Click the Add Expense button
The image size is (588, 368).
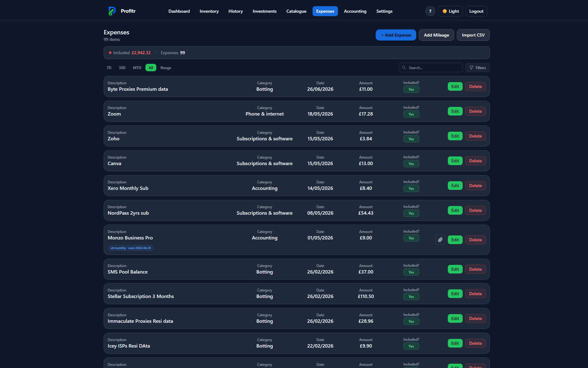pyautogui.click(x=396, y=35)
